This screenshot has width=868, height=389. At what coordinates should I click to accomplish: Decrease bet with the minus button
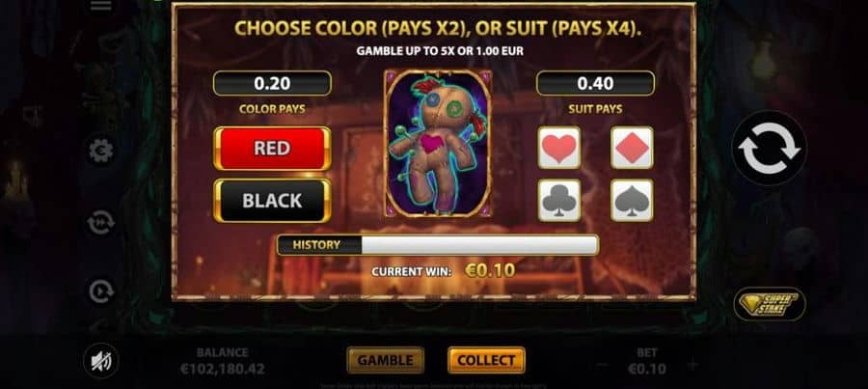tap(603, 365)
